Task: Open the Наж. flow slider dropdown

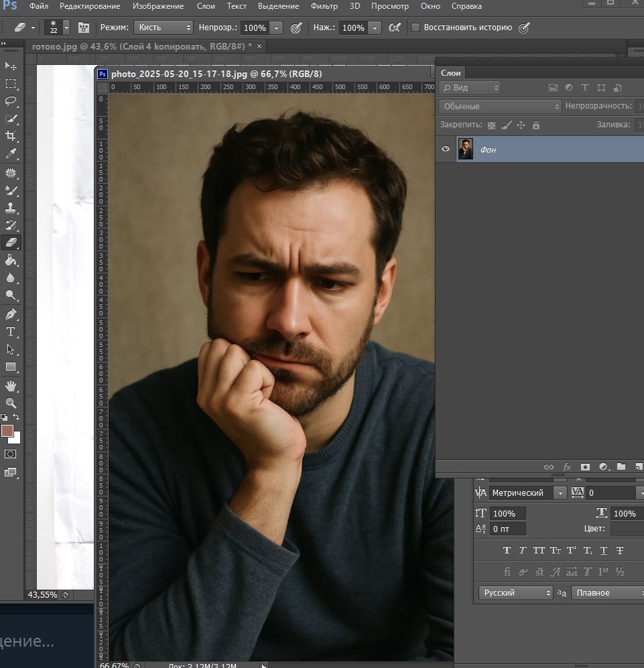Action: click(375, 27)
